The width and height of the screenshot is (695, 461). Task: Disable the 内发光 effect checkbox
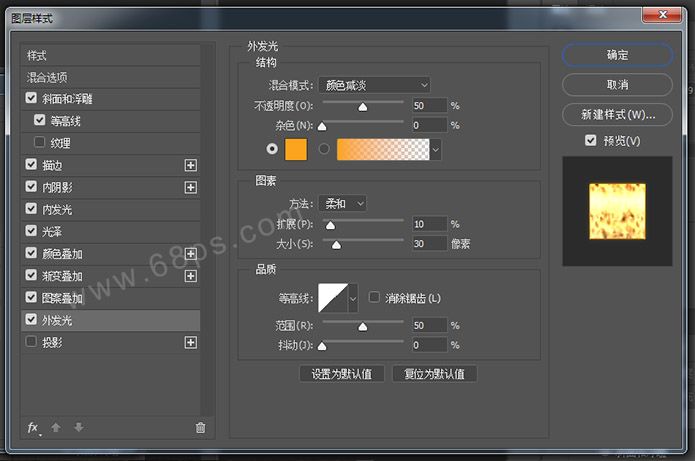31,208
